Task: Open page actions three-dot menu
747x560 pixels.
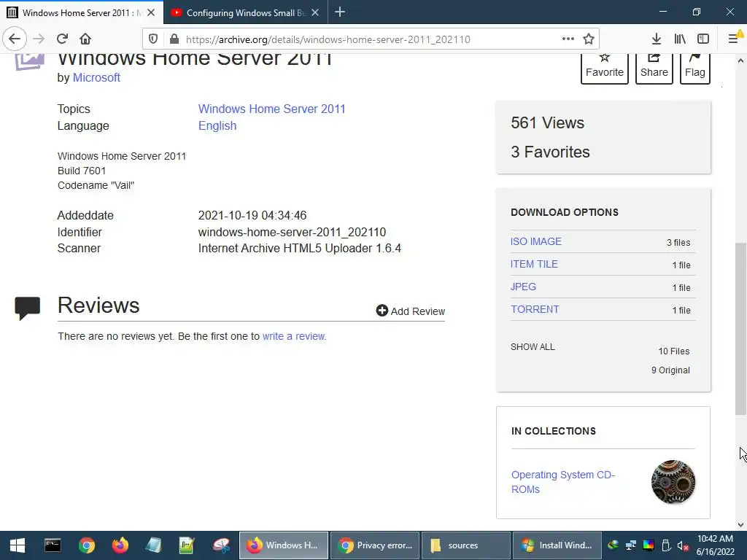Action: coord(568,39)
